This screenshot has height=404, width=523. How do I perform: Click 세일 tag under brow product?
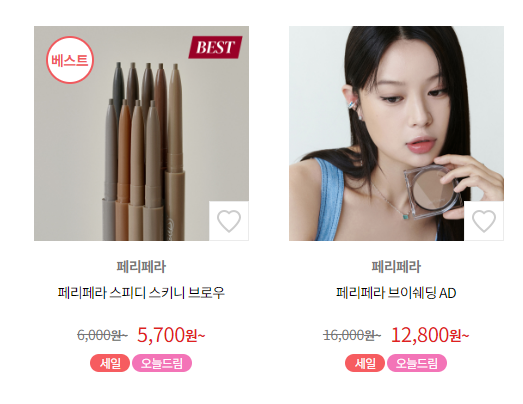point(110,363)
